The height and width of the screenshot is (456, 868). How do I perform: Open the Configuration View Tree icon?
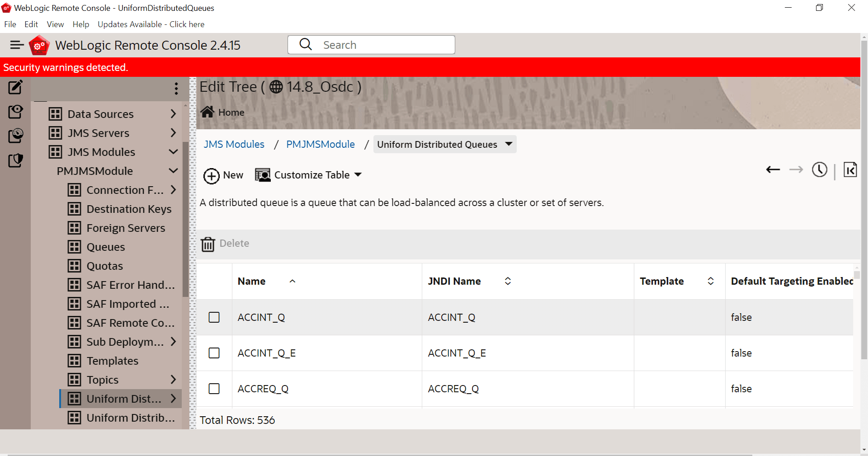tap(15, 112)
